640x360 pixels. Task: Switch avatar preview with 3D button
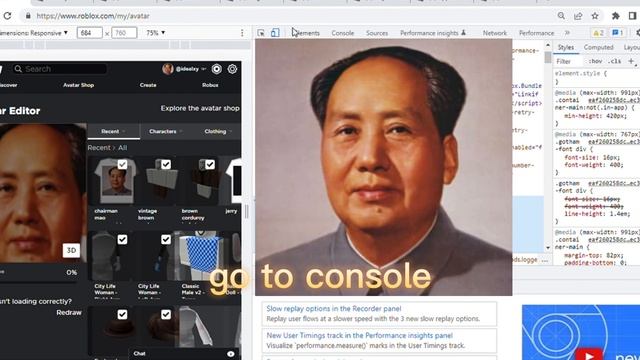(x=71, y=250)
